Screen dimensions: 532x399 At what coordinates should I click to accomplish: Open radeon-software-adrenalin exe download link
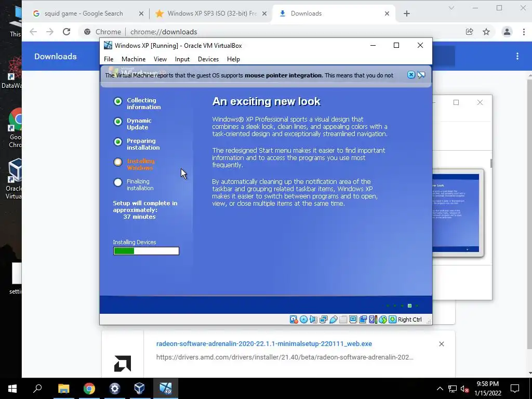264,344
